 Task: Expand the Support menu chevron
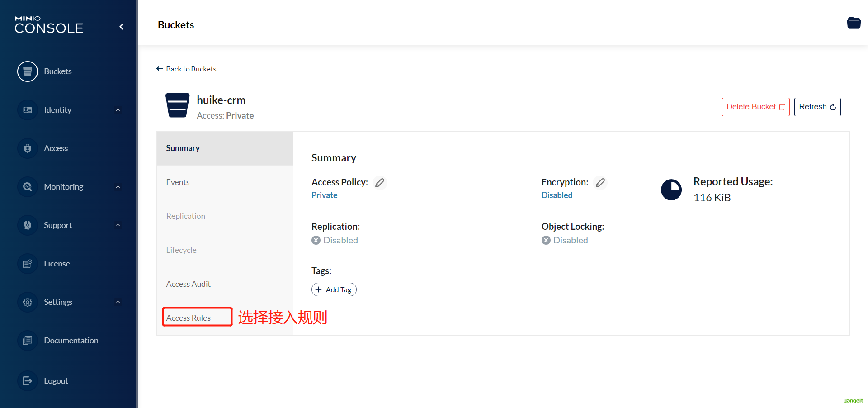(x=118, y=225)
